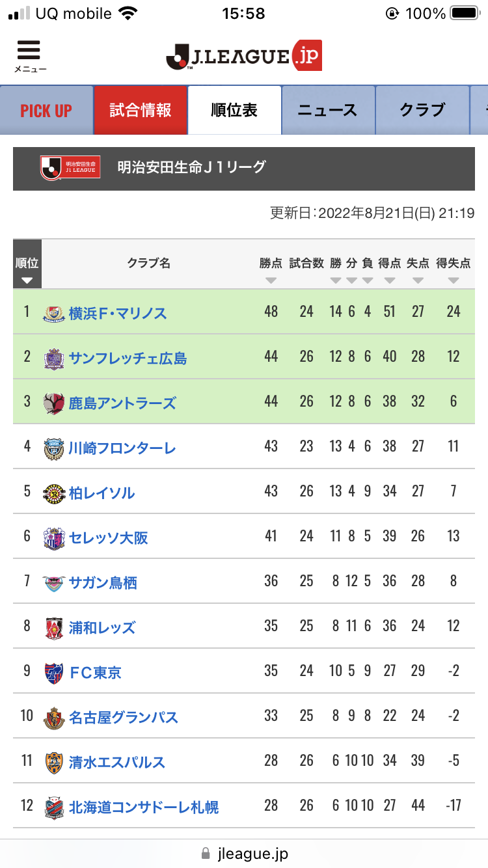Switch to the 試合情報 tab

click(141, 110)
